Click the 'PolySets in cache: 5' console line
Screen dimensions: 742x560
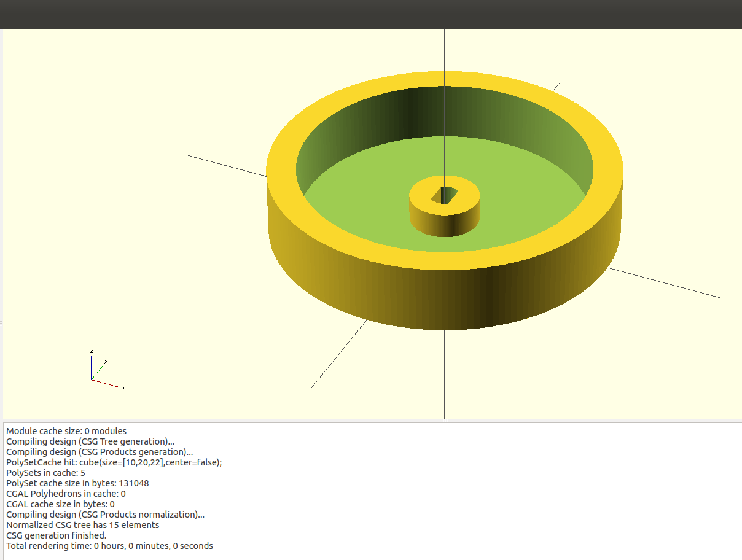(x=45, y=473)
